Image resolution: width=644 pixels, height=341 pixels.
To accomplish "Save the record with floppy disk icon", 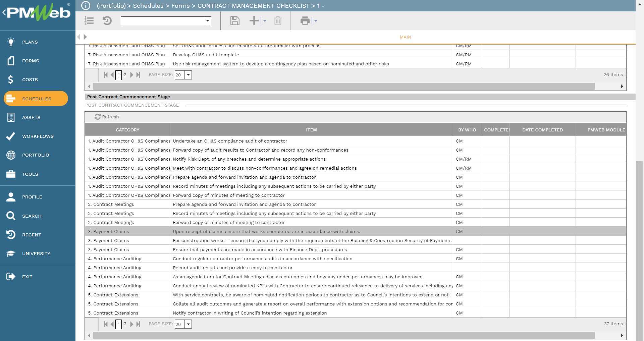I will (235, 21).
